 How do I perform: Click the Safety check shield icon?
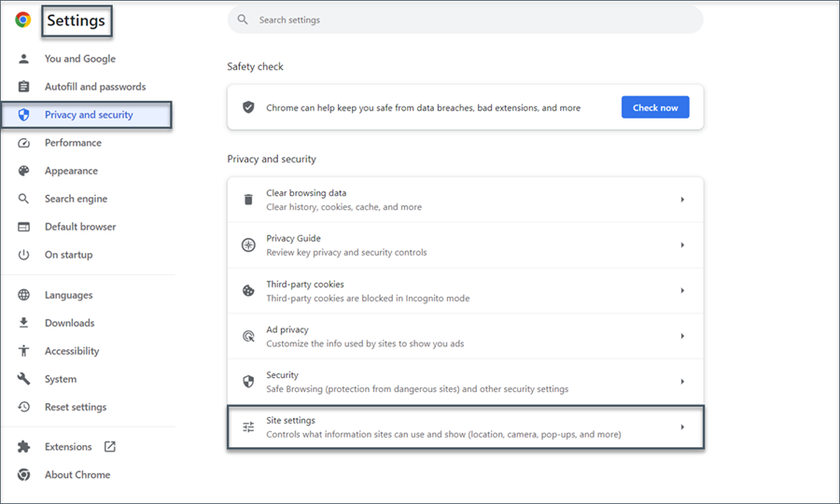point(248,107)
